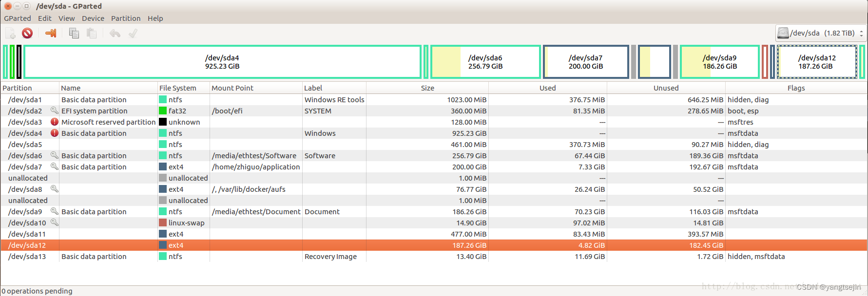Image resolution: width=868 pixels, height=296 pixels.
Task: Click the Unused column header
Action: [666, 88]
